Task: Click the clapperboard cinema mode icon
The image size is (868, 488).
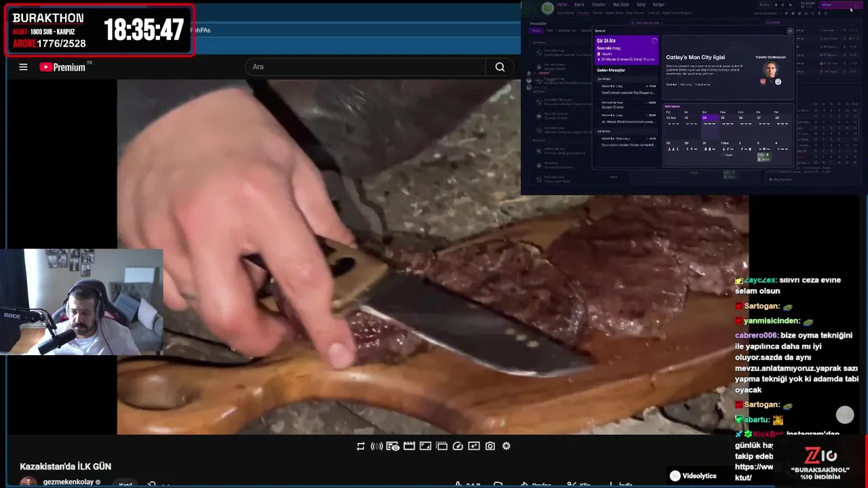Action: point(409,446)
